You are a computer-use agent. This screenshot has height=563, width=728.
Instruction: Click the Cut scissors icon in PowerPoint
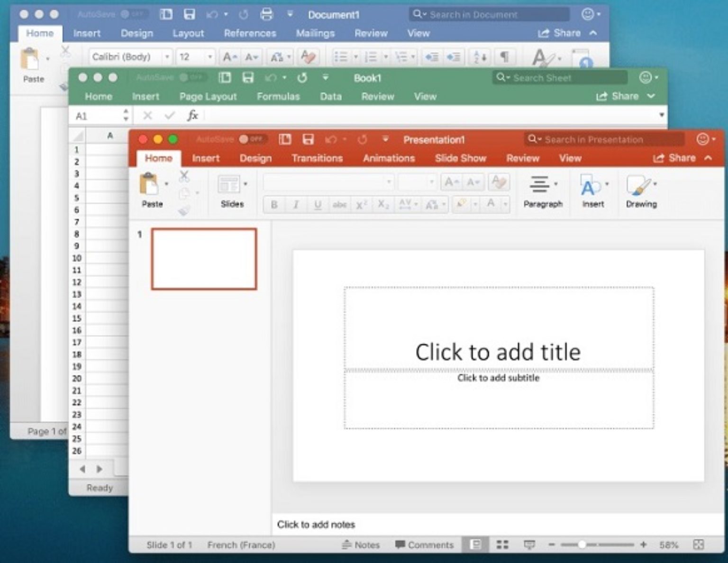coord(184,177)
